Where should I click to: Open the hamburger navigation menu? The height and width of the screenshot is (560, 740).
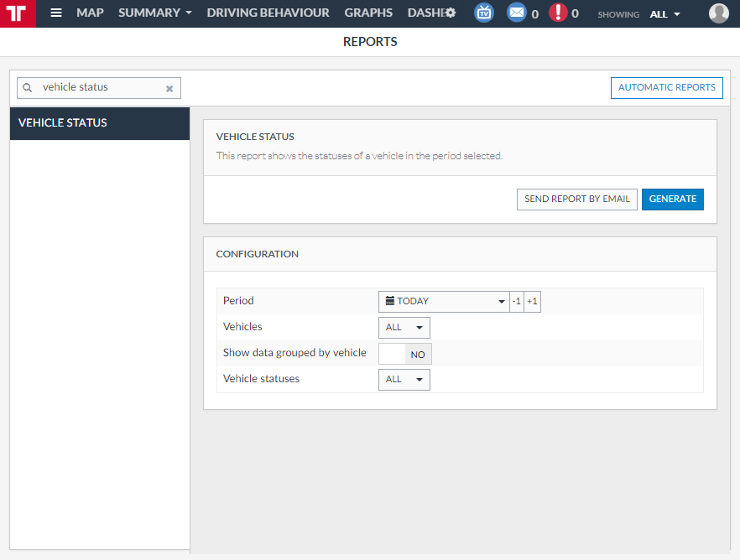pyautogui.click(x=56, y=13)
